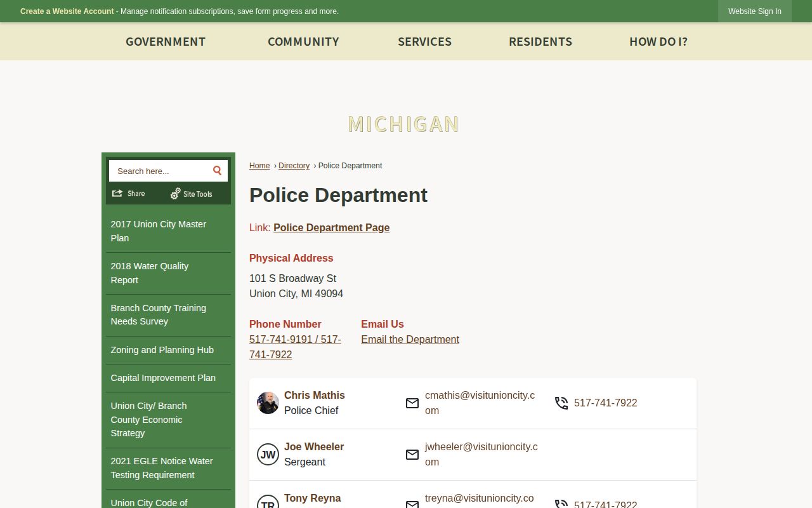Open 2018 Water Quality Report
This screenshot has width=812, height=508.
coord(168,273)
